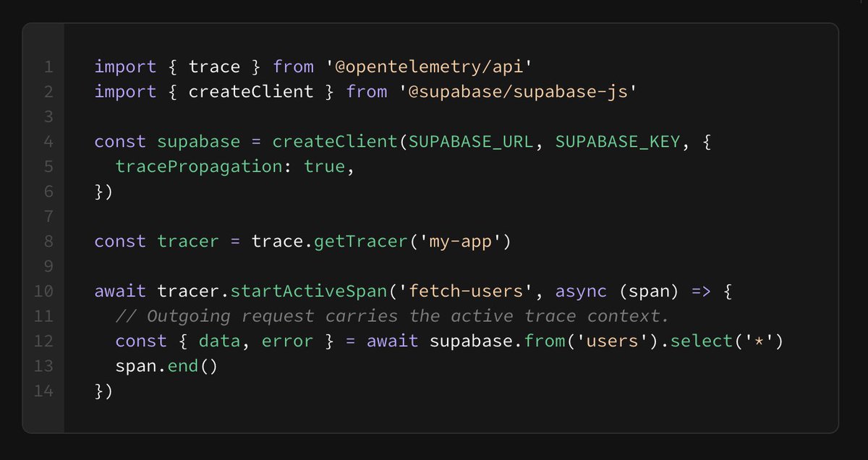
Task: Click the data variable on line 12
Action: tap(220, 341)
